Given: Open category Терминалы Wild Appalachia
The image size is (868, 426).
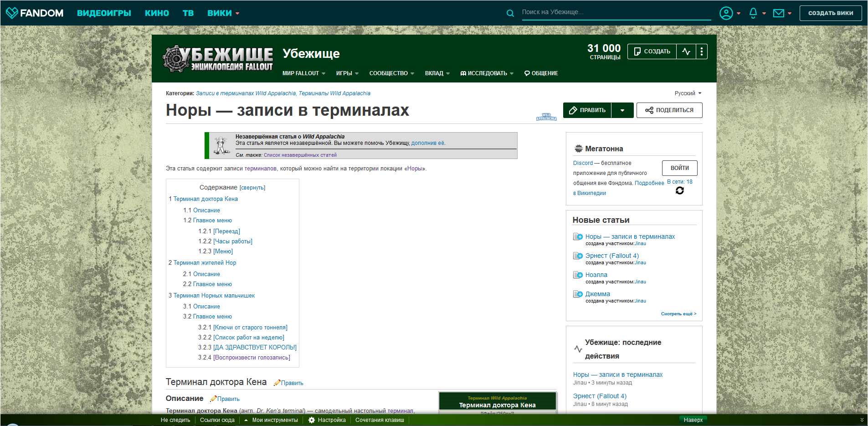Looking at the screenshot, I should tap(334, 93).
